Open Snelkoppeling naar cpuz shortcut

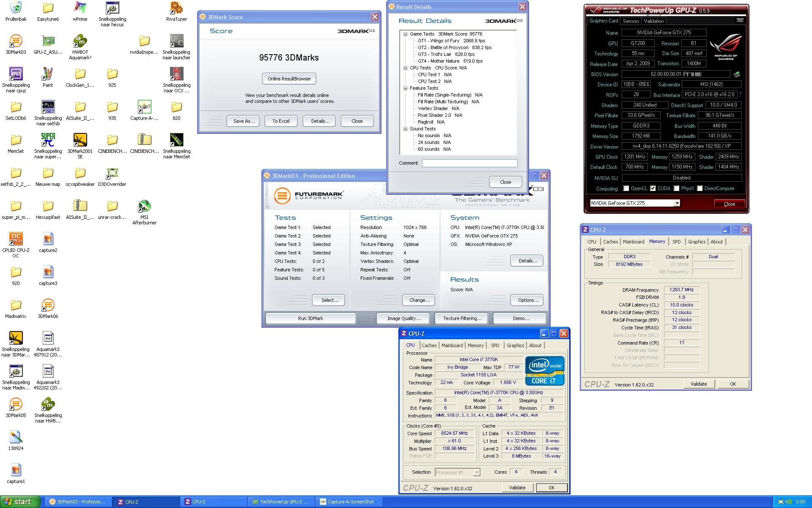tap(16, 80)
